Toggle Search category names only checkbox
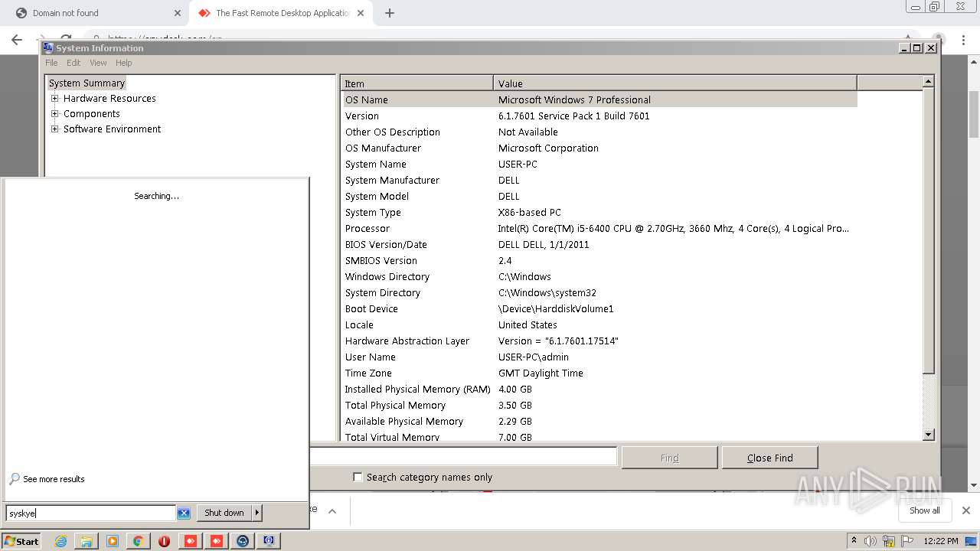Screen dimensions: 980x551 358,477
